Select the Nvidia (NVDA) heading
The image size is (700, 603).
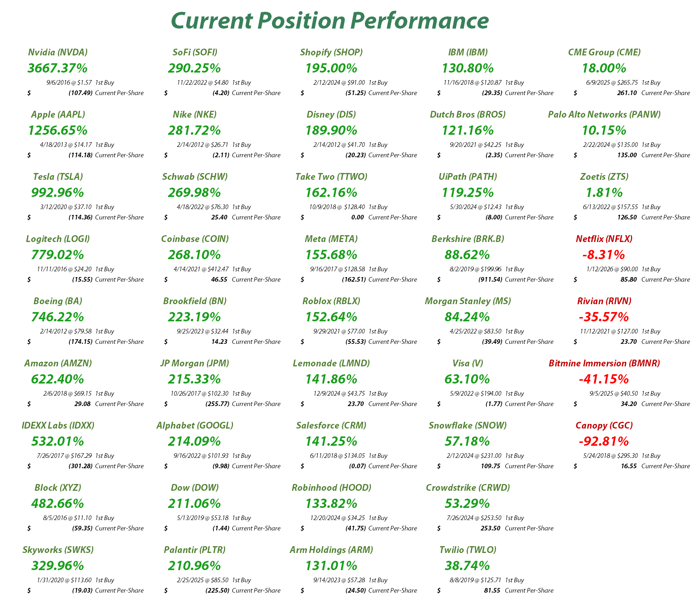[x=58, y=52]
